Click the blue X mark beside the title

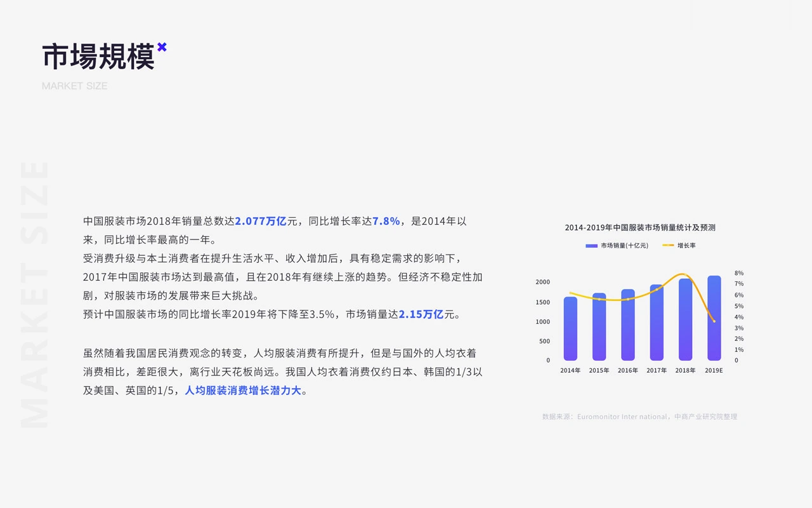tap(162, 47)
